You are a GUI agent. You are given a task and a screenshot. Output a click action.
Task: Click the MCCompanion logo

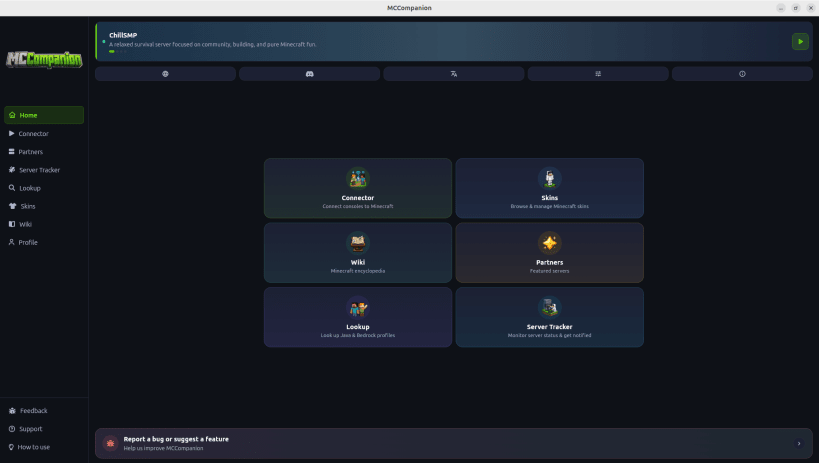coord(44,60)
